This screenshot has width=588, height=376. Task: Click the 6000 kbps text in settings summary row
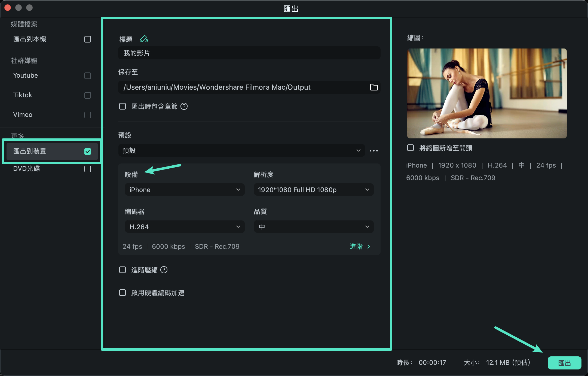pyautogui.click(x=168, y=247)
